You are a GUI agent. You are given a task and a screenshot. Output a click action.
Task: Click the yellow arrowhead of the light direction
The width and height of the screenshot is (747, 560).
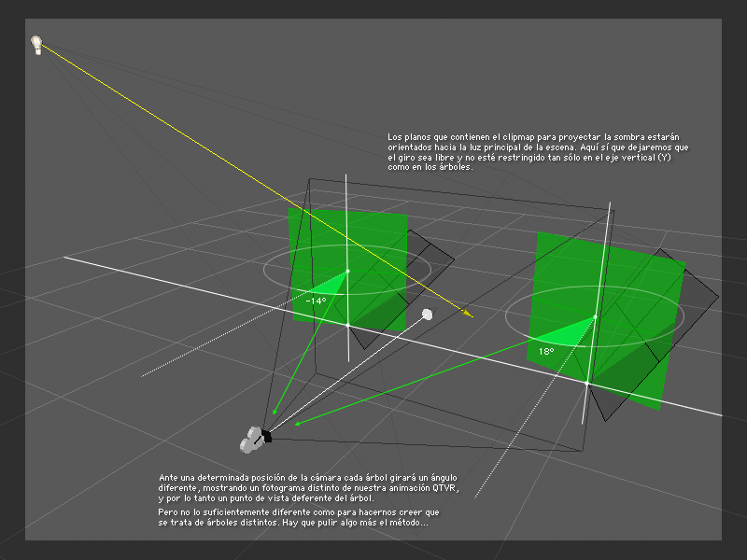click(x=468, y=313)
